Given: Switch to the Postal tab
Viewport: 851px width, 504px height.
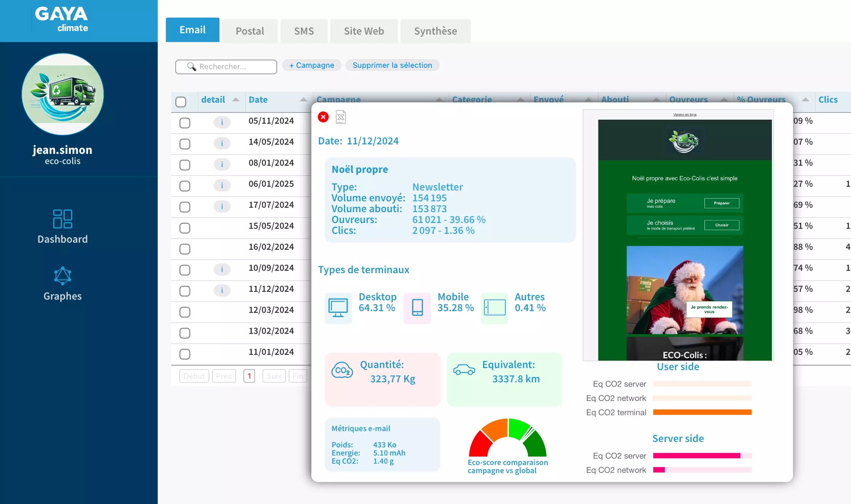Looking at the screenshot, I should [250, 31].
